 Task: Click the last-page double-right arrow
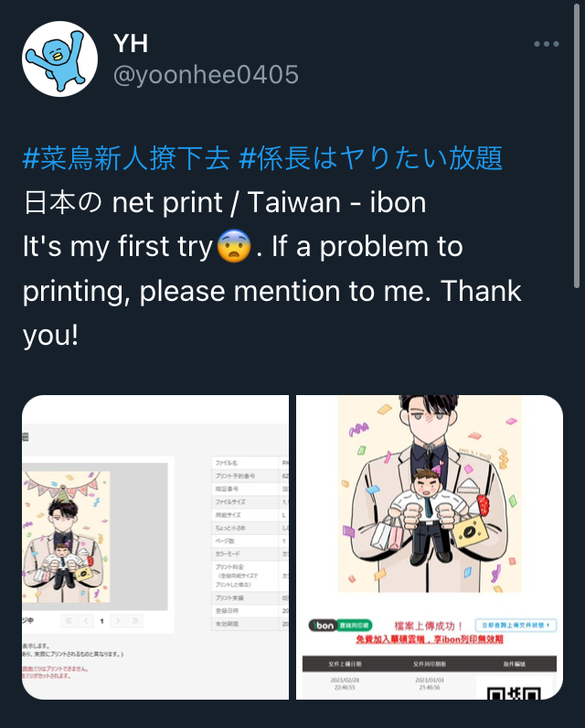click(135, 621)
